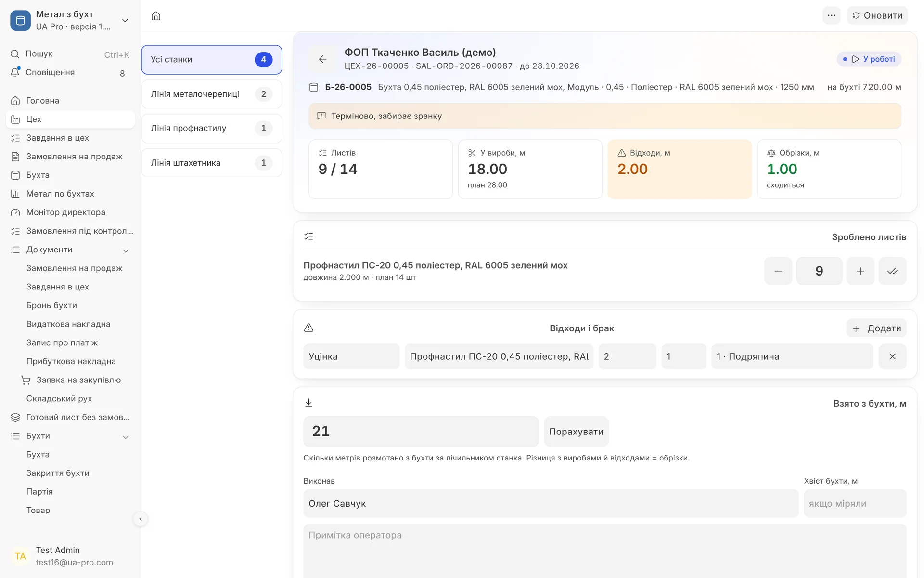924x578 pixels.
Task: Remove the Уцінка waste row
Action: tap(892, 356)
